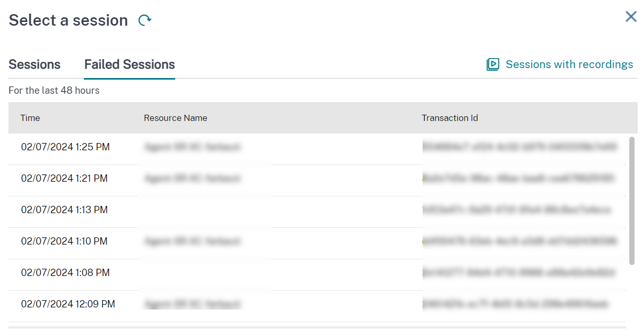This screenshot has width=644, height=331.
Task: Click the Resource Name column header
Action: pyautogui.click(x=175, y=118)
